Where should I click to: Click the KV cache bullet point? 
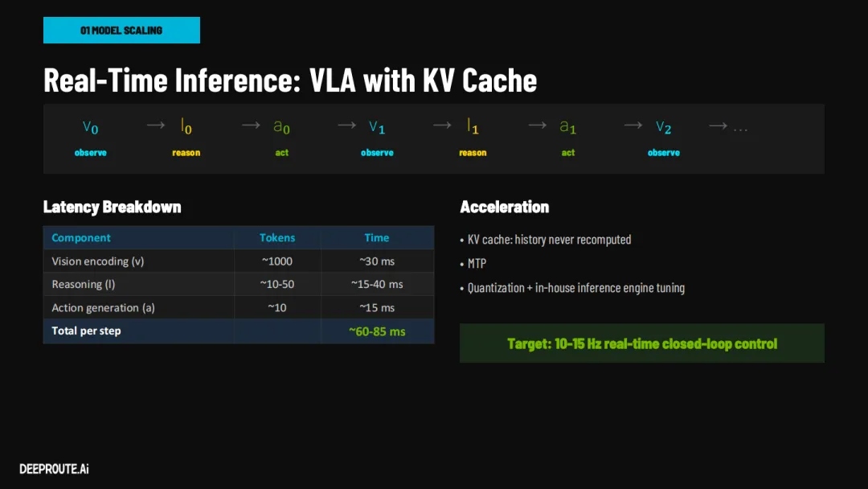click(546, 239)
